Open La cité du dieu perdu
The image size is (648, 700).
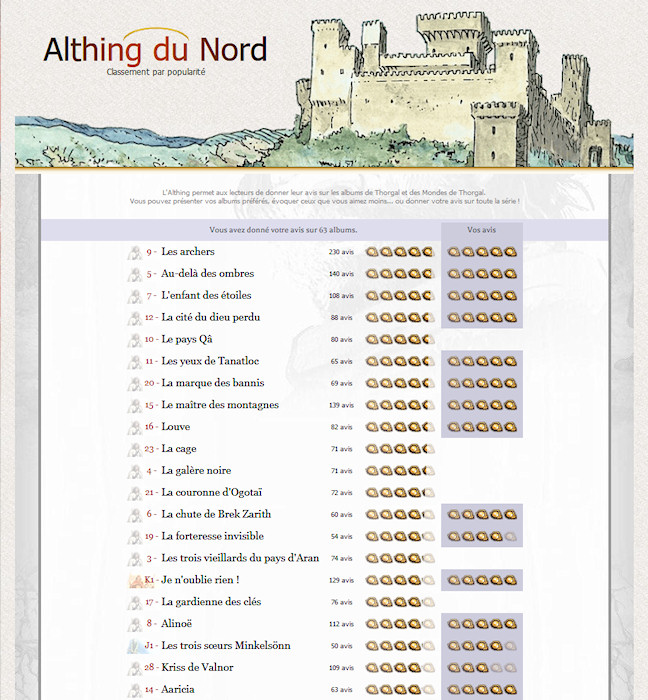point(210,318)
